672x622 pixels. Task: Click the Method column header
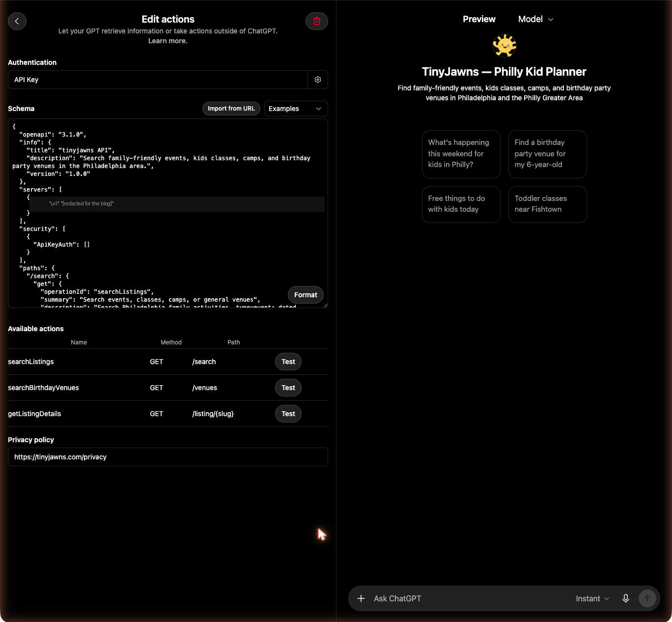(x=171, y=342)
